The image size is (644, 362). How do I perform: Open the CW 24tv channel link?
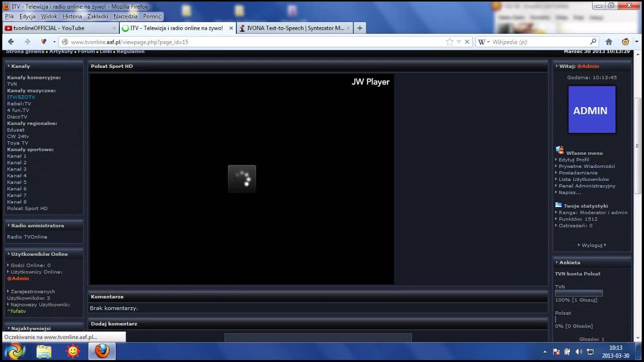(18, 136)
